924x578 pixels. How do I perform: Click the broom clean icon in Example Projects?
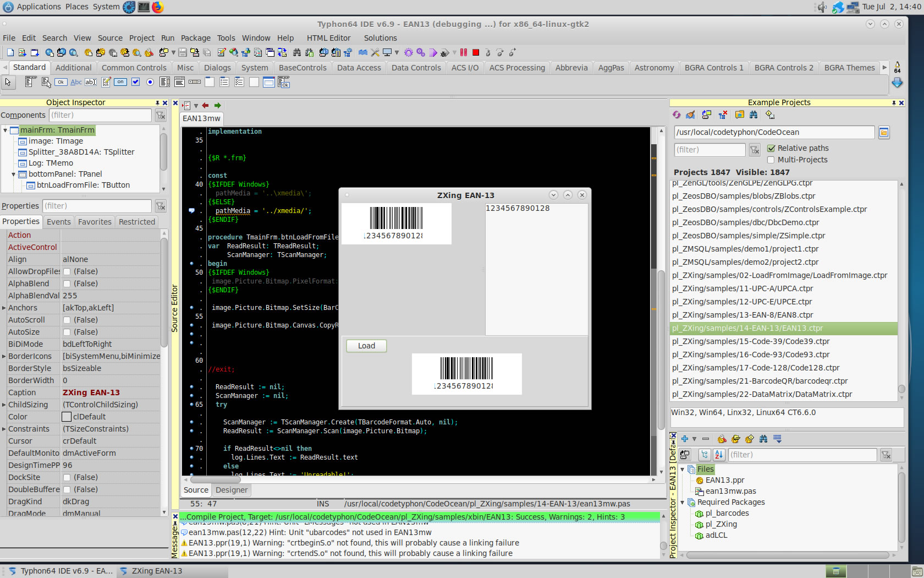point(691,114)
